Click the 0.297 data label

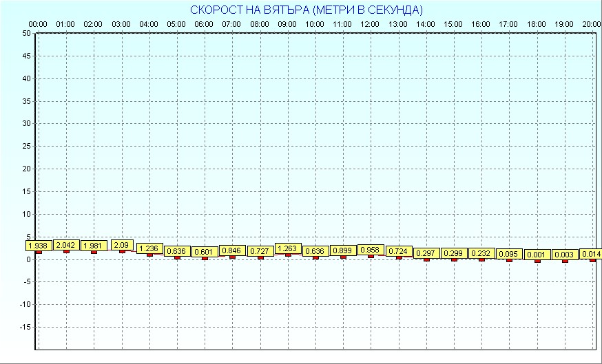point(426,253)
